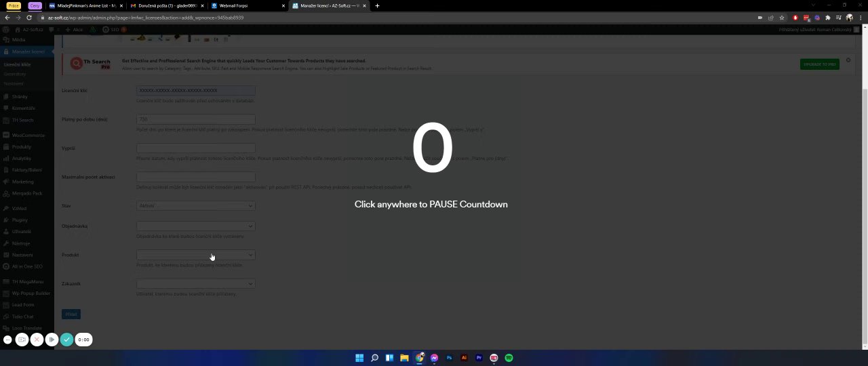Switch to the Webmail Forpsi tab
The image size is (868, 366).
coord(247,5)
